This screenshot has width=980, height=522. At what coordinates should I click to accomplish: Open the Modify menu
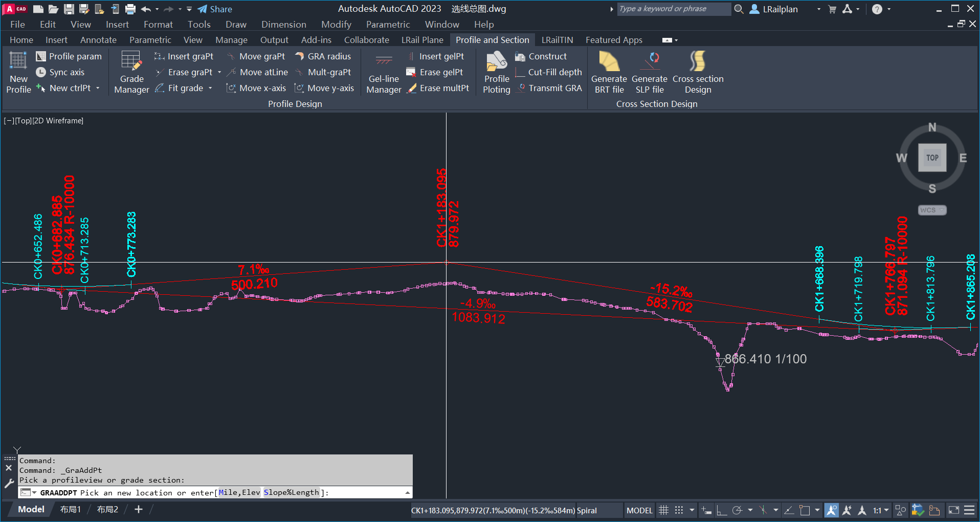coord(336,24)
